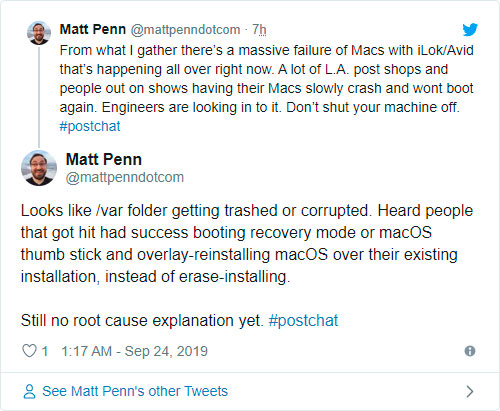Follow the #postchat hashtag in the first tweet
This screenshot has width=500, height=411.
coord(90,126)
